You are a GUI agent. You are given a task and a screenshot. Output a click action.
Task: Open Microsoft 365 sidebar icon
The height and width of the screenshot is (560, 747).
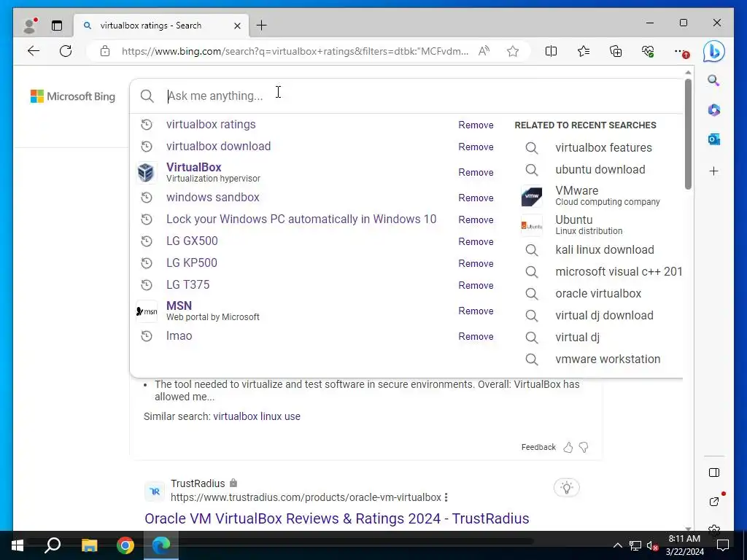(x=713, y=110)
